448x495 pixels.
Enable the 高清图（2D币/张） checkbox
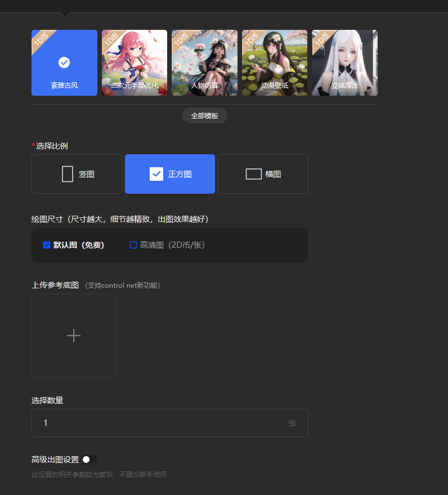click(133, 245)
